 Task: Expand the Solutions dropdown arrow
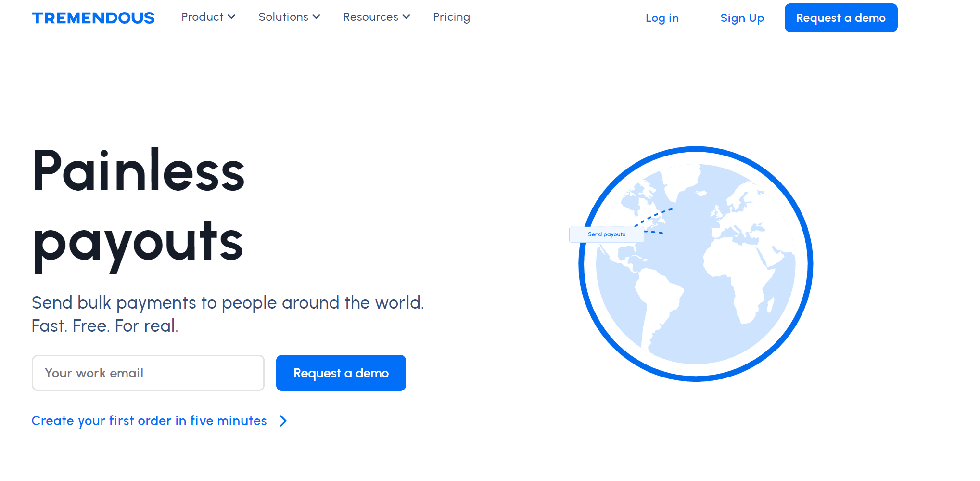(x=317, y=17)
